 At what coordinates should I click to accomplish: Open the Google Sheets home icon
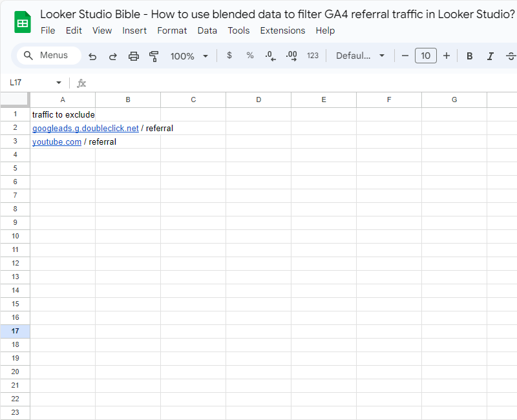(23, 22)
